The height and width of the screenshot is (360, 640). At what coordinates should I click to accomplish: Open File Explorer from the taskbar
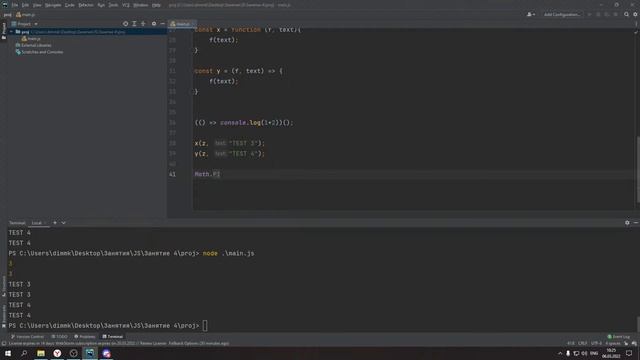pyautogui.click(x=41, y=353)
